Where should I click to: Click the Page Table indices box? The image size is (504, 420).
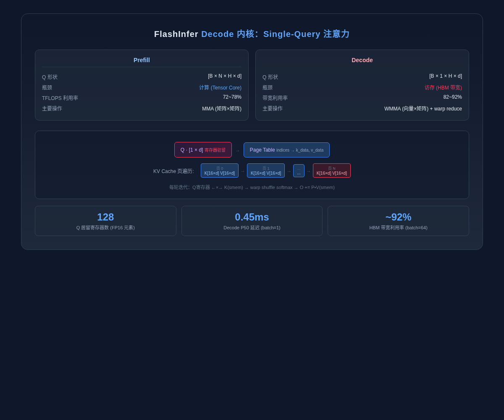[x=286, y=150]
